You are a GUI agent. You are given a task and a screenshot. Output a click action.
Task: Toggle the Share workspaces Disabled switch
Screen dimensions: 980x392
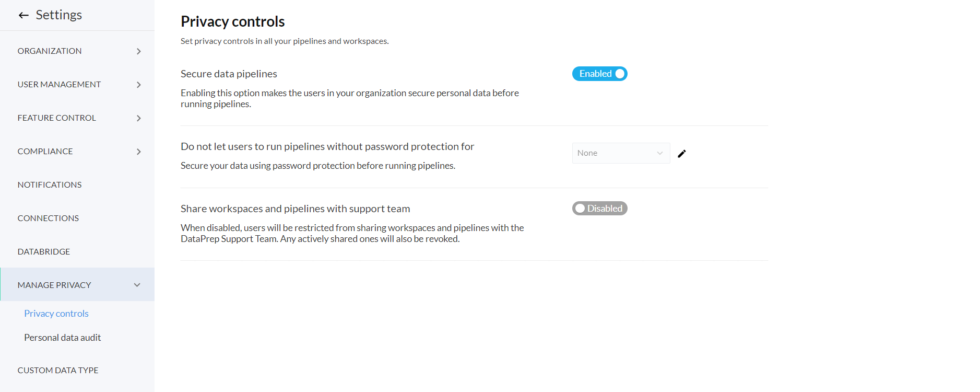tap(599, 209)
